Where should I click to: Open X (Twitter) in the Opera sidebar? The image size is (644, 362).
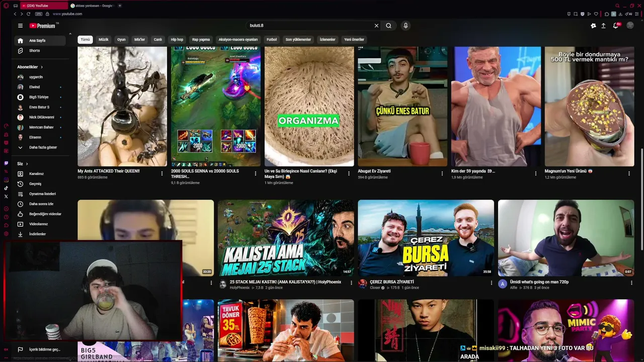coord(6,196)
